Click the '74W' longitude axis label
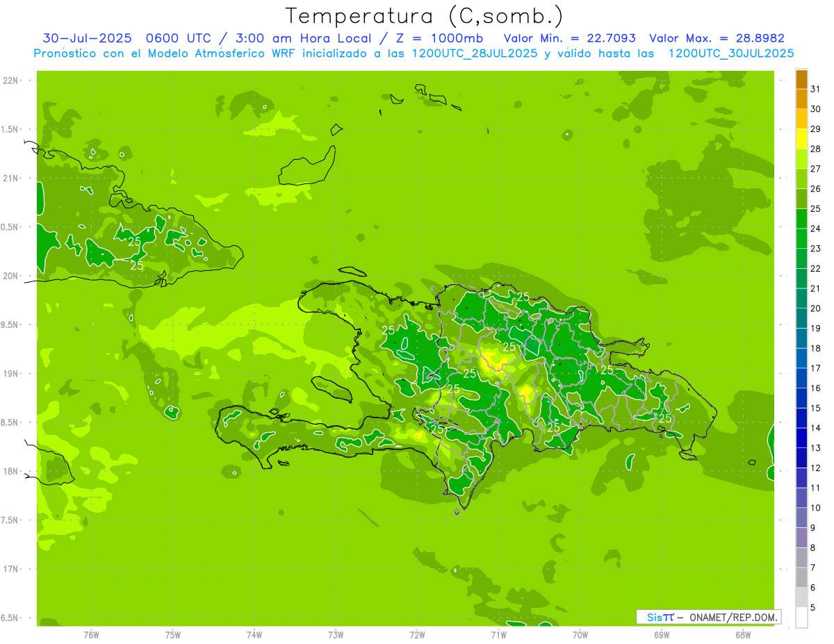This screenshot has height=644, width=834. 254,634
